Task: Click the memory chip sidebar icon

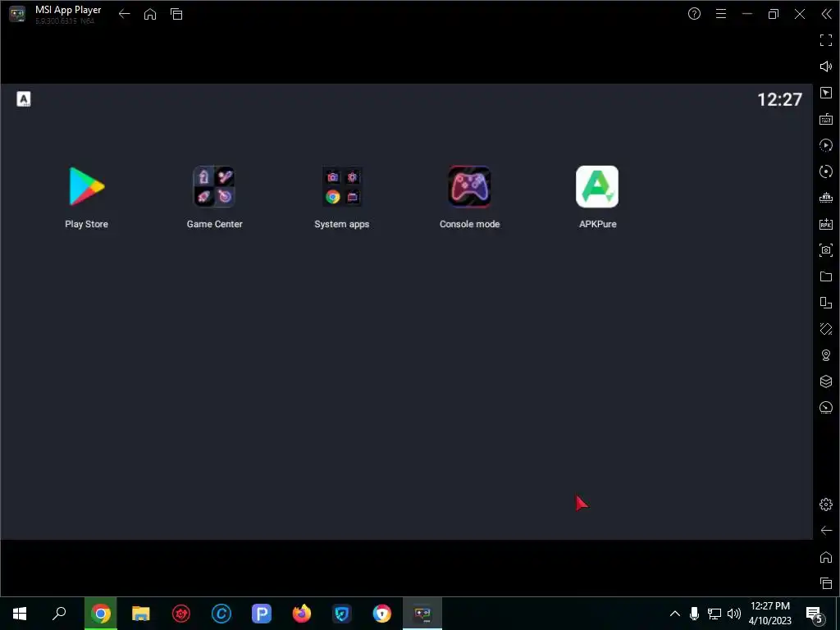Action: coord(826,198)
